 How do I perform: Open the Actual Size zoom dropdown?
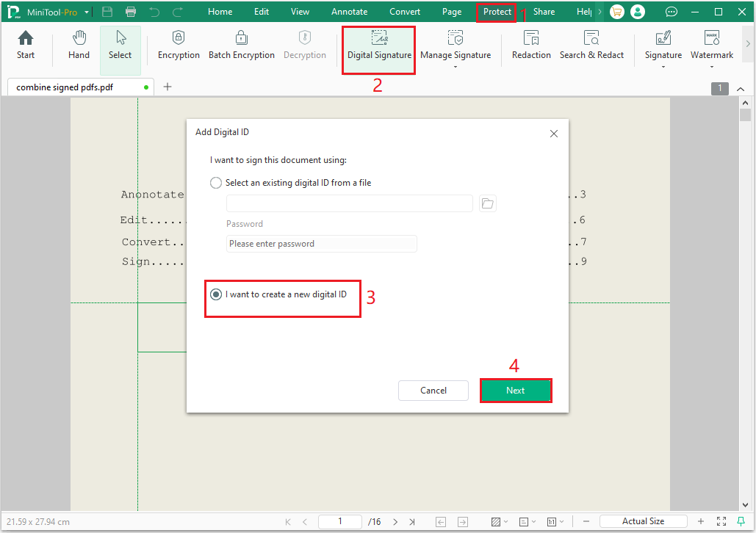[643, 521]
